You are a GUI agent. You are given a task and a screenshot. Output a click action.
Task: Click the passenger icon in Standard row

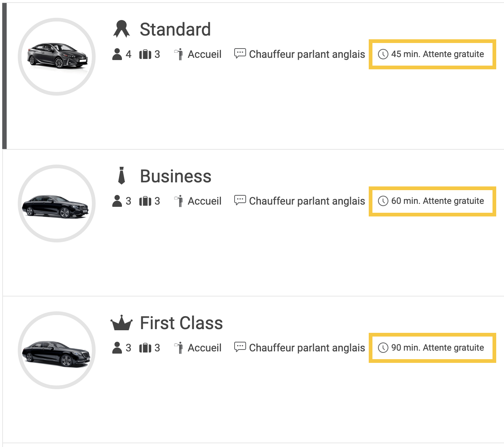coord(117,54)
